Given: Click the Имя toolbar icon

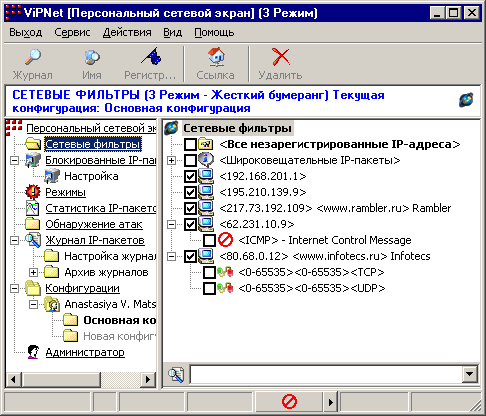Looking at the screenshot, I should pyautogui.click(x=92, y=57).
